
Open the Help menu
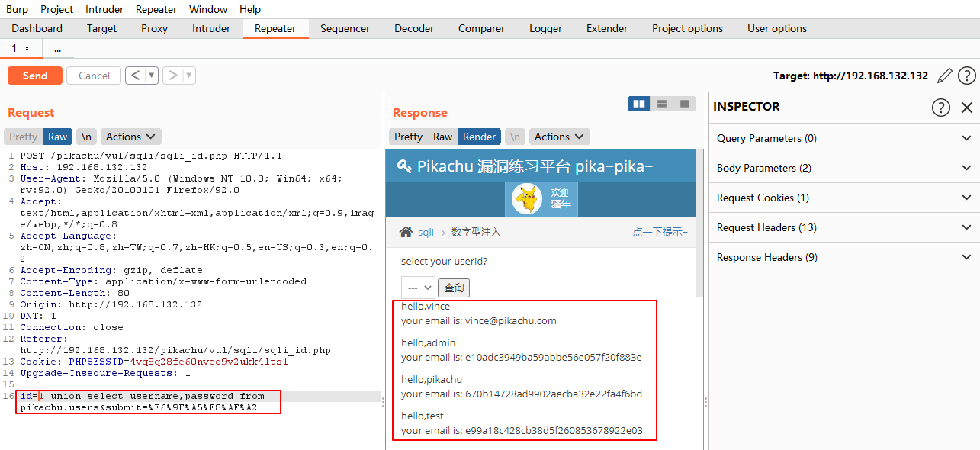[x=250, y=9]
